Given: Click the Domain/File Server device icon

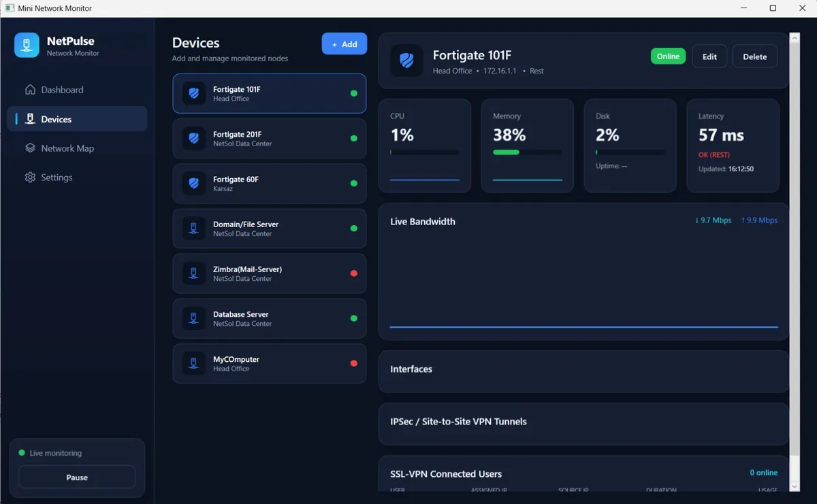Looking at the screenshot, I should 194,229.
